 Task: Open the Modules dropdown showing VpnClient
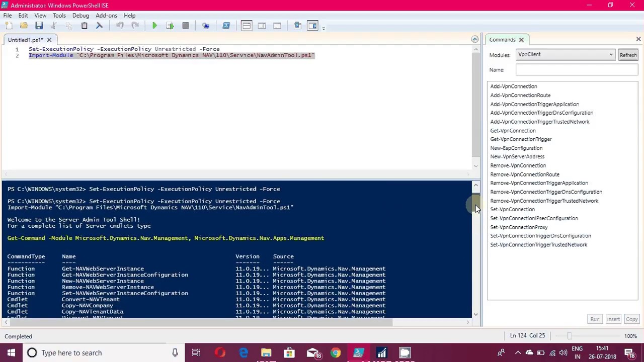[566, 54]
